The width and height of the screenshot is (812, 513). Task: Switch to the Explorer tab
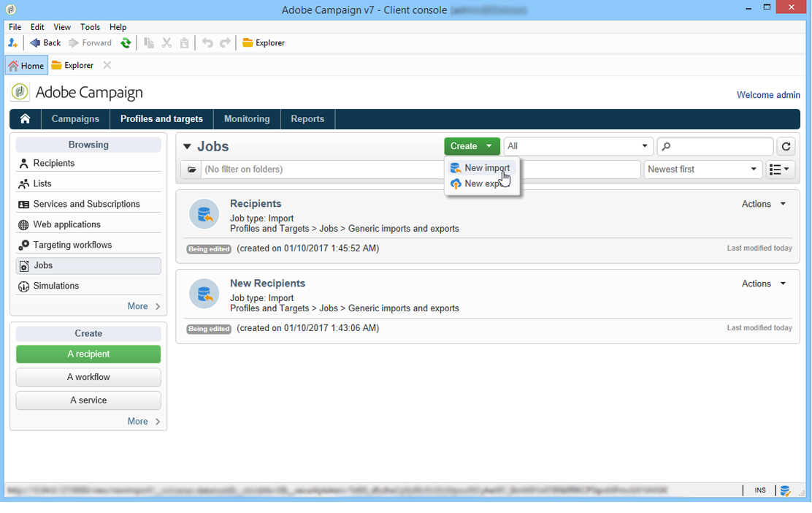pos(72,65)
